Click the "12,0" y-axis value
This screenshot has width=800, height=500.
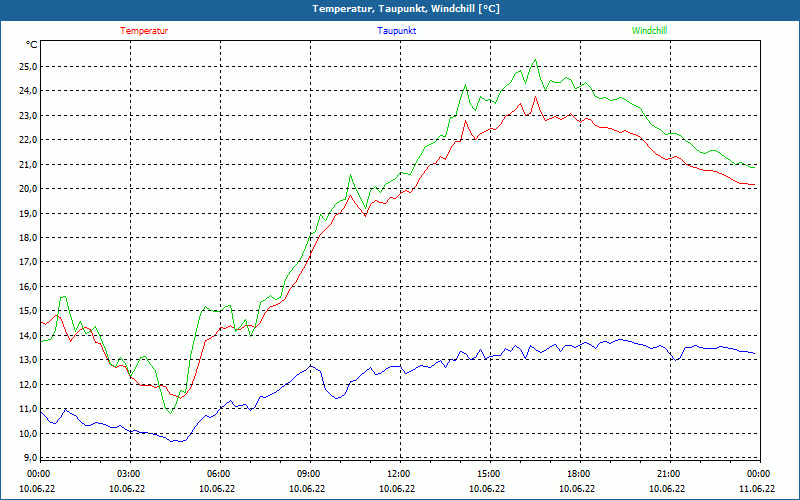click(28, 384)
